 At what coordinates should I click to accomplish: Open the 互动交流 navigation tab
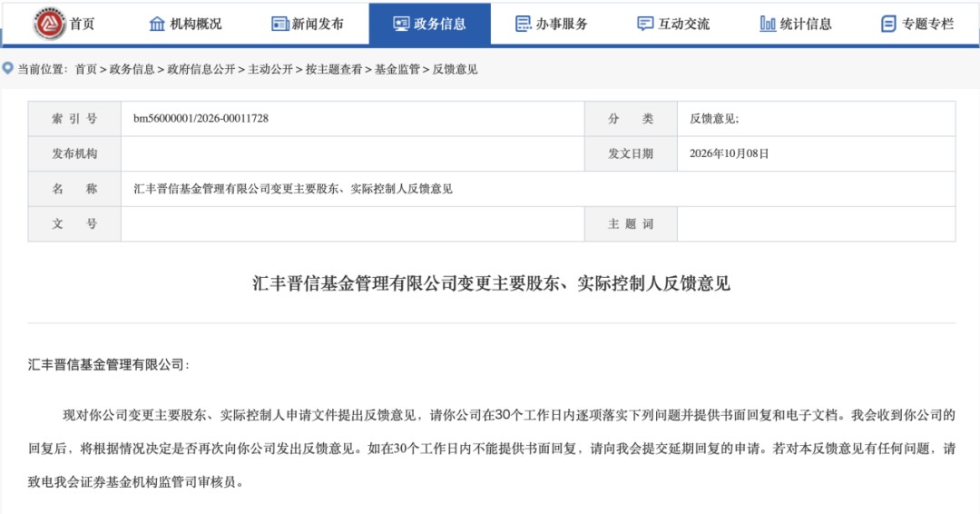coord(684,24)
